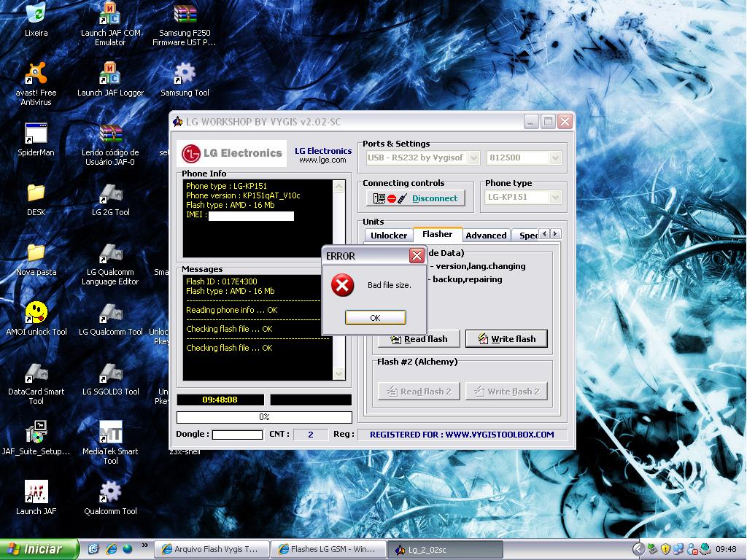
Task: Expand the quick launch overflow chevron
Action: [x=144, y=545]
